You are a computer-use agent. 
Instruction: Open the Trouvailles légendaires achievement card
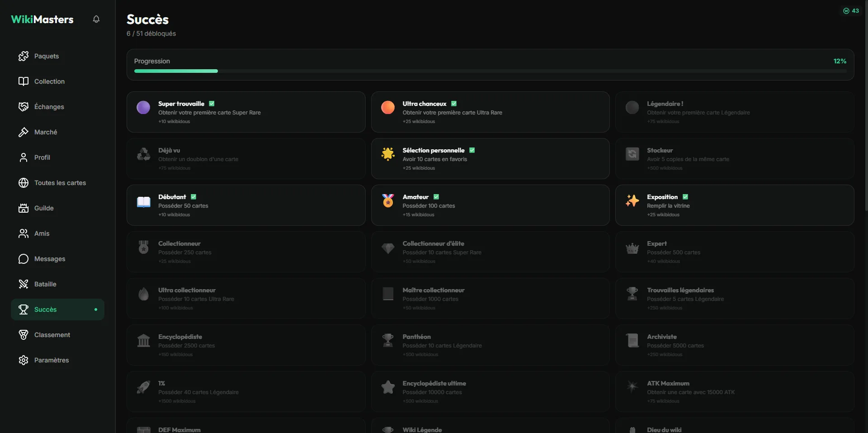[x=735, y=298]
